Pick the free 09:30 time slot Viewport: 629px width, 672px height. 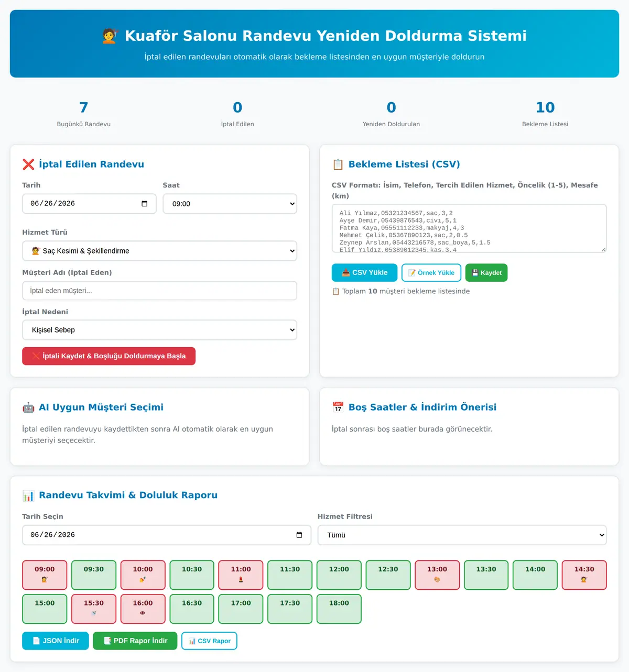94,575
